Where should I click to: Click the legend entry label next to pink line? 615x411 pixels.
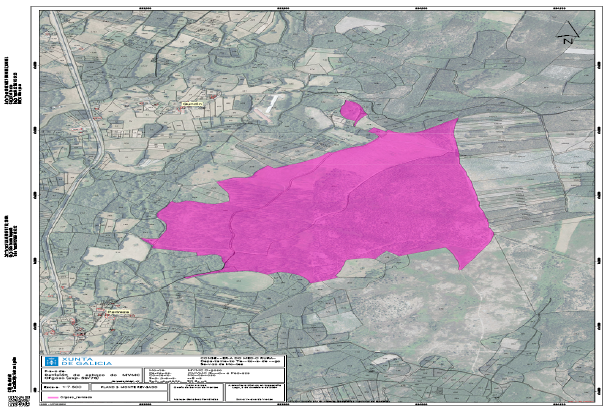pos(76,397)
